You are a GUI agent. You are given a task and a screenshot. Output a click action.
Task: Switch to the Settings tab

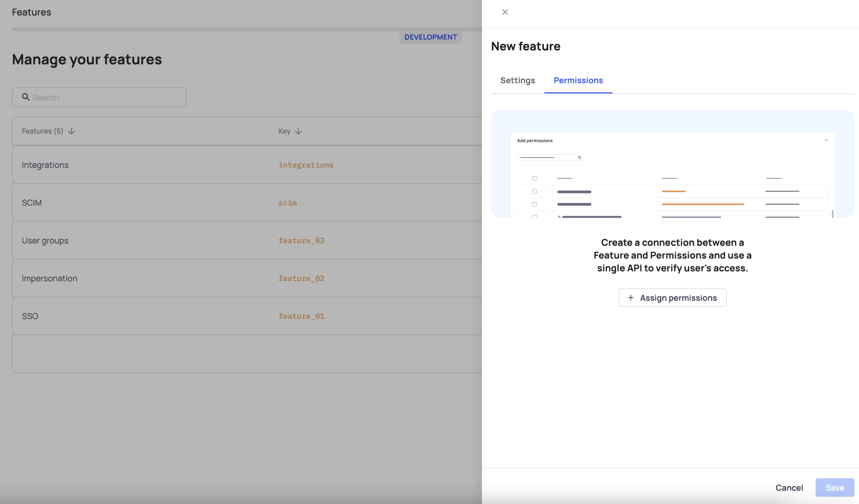[x=517, y=80]
